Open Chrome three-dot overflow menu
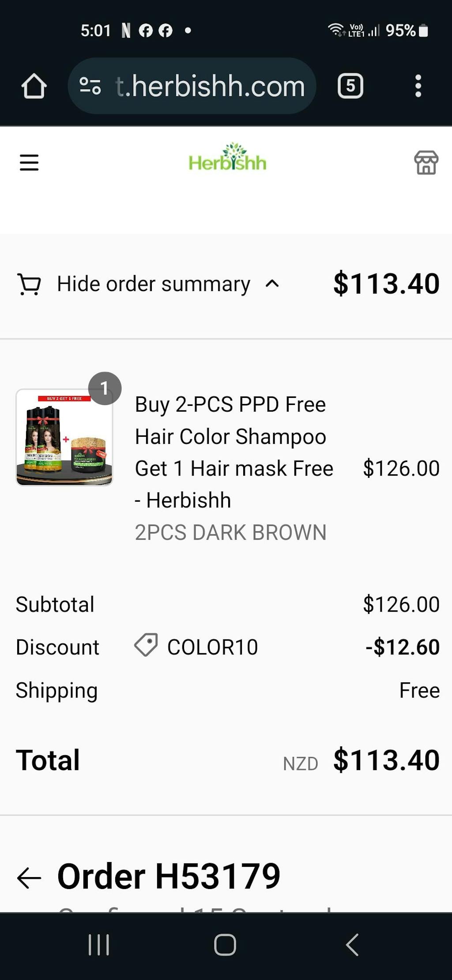452x980 pixels. pyautogui.click(x=418, y=86)
